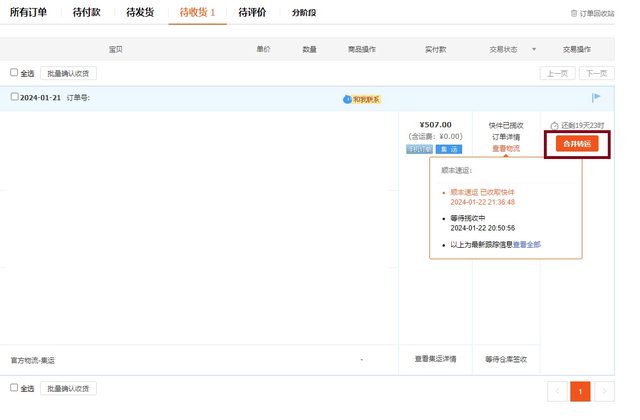
Task: Switch to the 所有订单 tab
Action: pos(28,12)
